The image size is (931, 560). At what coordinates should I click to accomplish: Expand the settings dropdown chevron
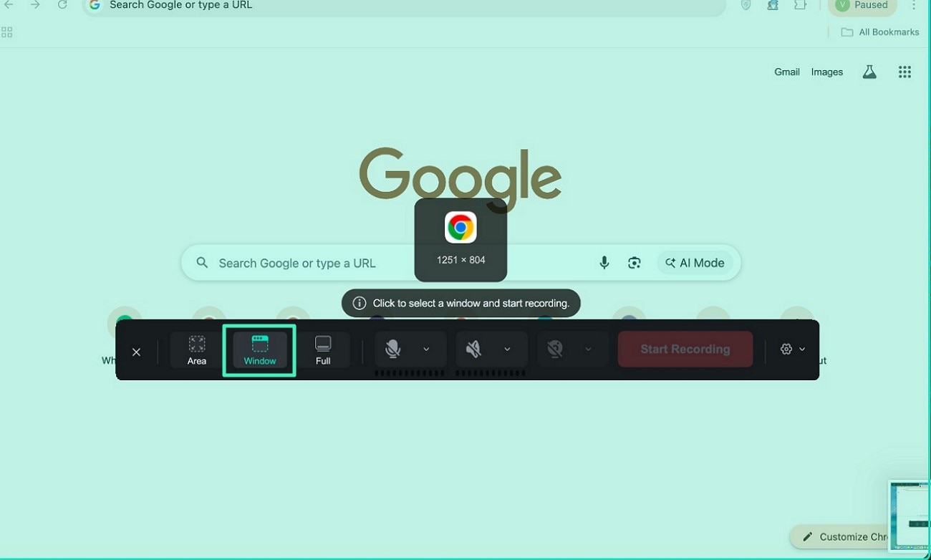tap(802, 349)
